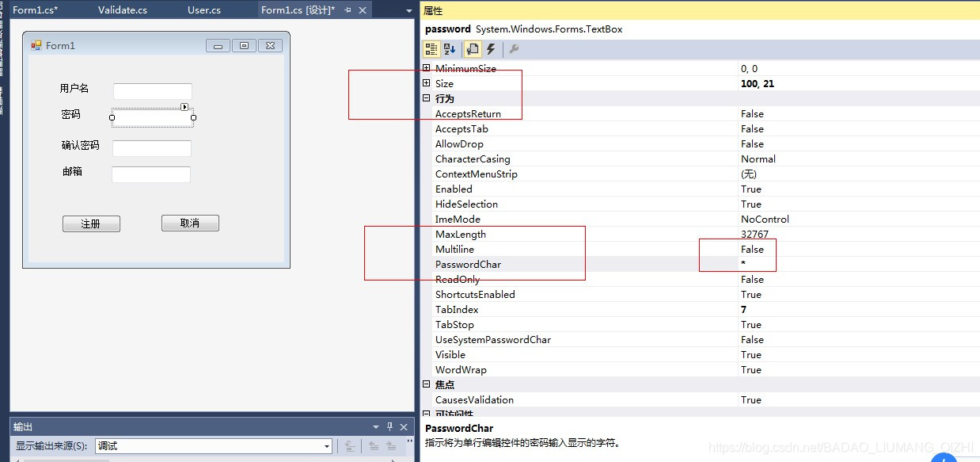Select the ContextMenuStrip property

tap(701, 174)
